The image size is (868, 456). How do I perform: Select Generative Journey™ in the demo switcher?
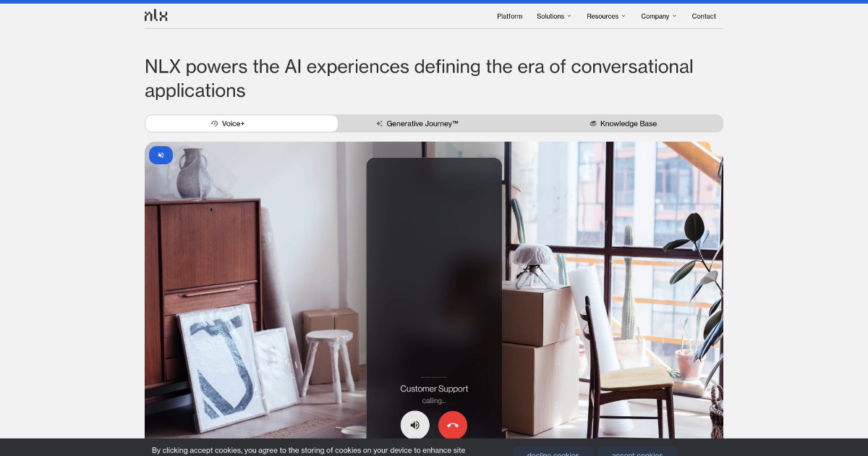(x=422, y=123)
